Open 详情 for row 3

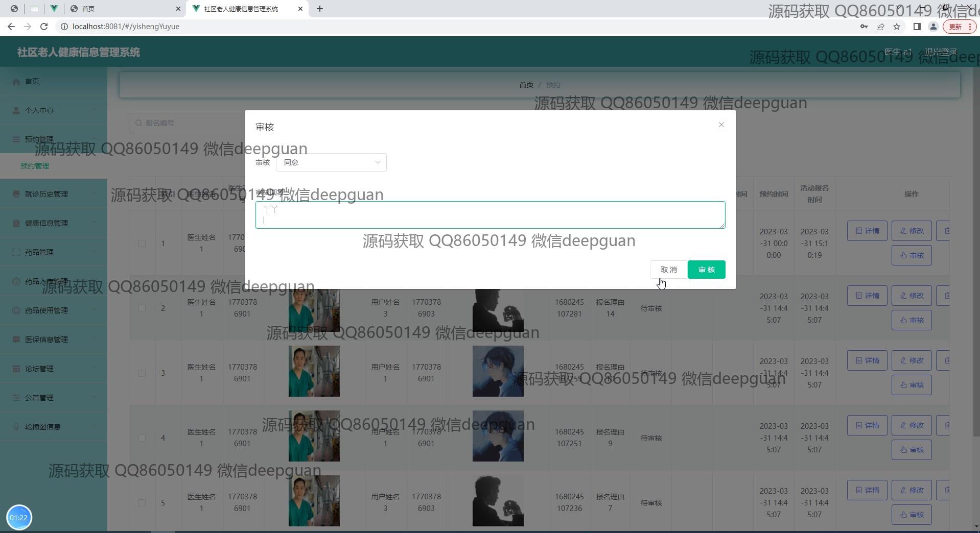point(867,360)
